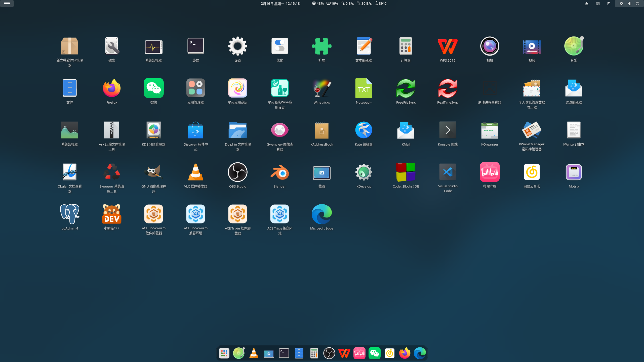Launch Visual Studio Code
Screen dimensions: 644x362
pos(448,172)
